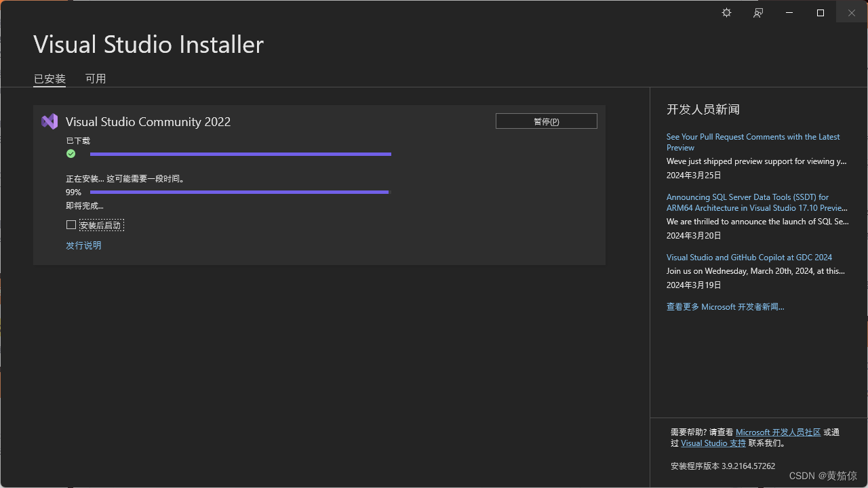
Task: Close the Visual Studio Installer window
Action: (x=852, y=13)
